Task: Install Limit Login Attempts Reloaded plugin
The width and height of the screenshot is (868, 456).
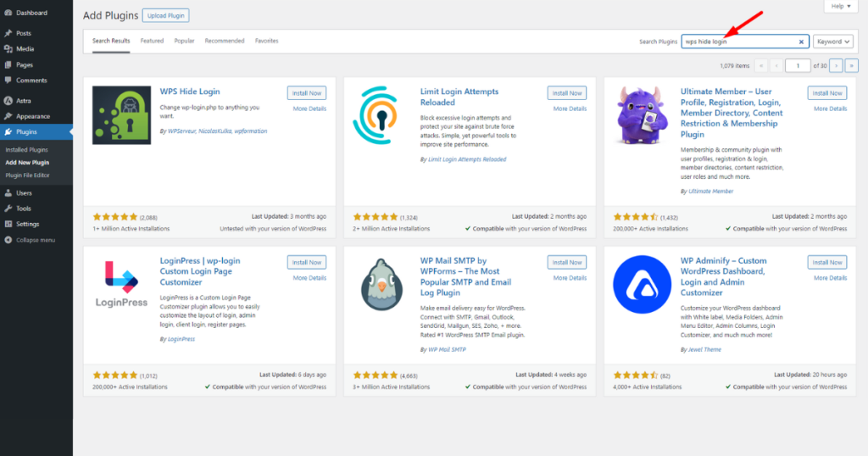Action: tap(567, 93)
